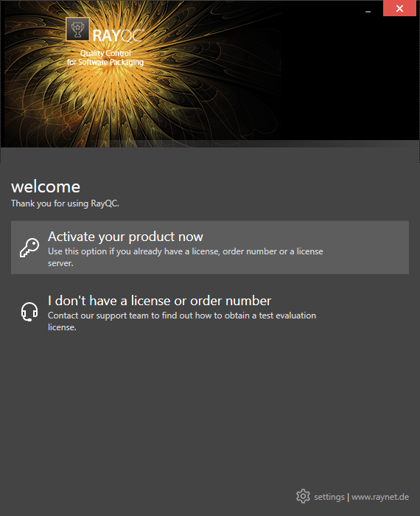Viewport: 420px width, 516px height.
Task: Click the RAYQC wordmark in the banner
Action: (119, 35)
